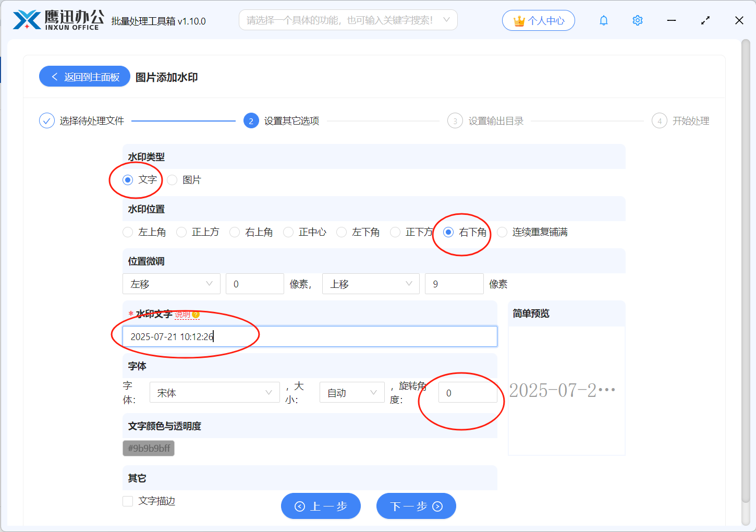Click the step 2 number circle
This screenshot has width=756, height=532.
251,121
